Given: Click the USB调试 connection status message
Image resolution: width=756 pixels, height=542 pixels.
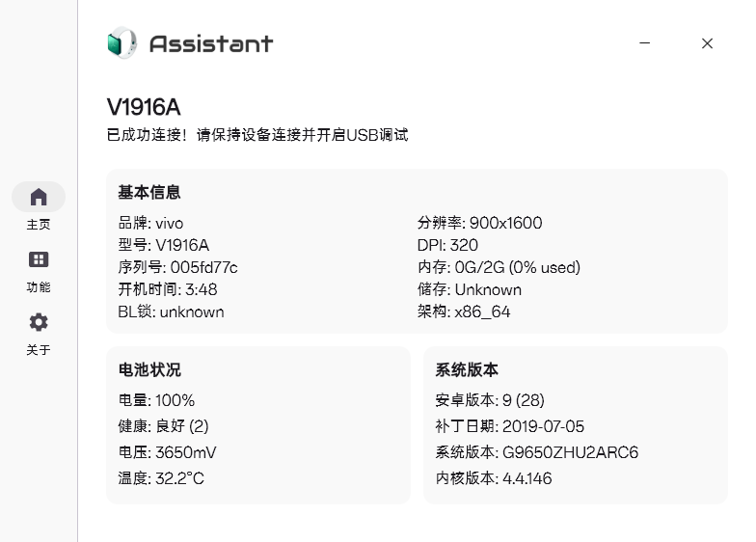Looking at the screenshot, I should [x=257, y=135].
